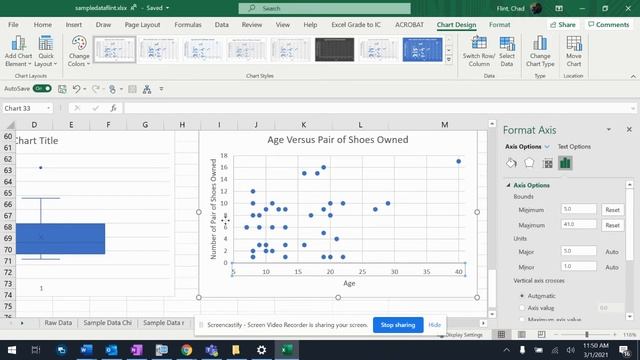Click Stop sharing button
The image size is (640, 360).
tap(398, 325)
